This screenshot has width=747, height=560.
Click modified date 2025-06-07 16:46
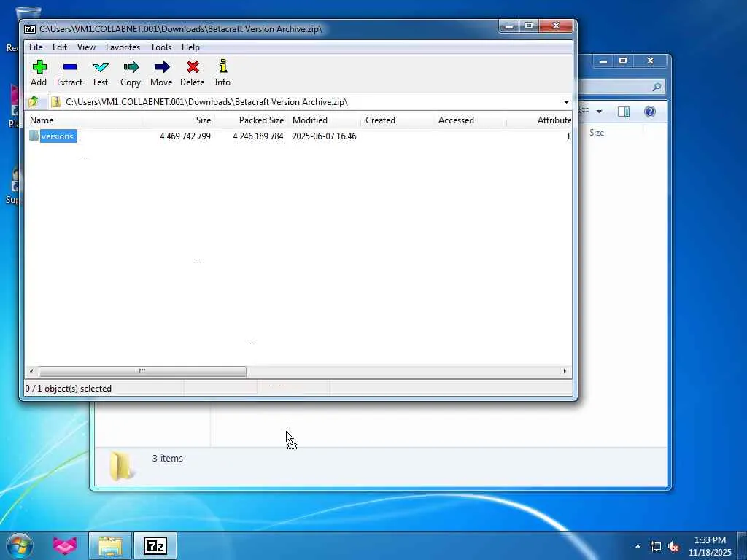tap(324, 136)
